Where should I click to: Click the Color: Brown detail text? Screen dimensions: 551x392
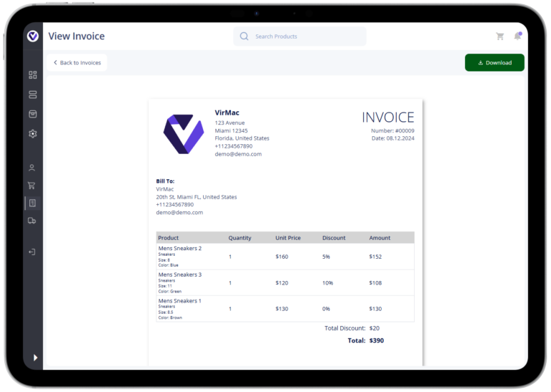click(170, 317)
